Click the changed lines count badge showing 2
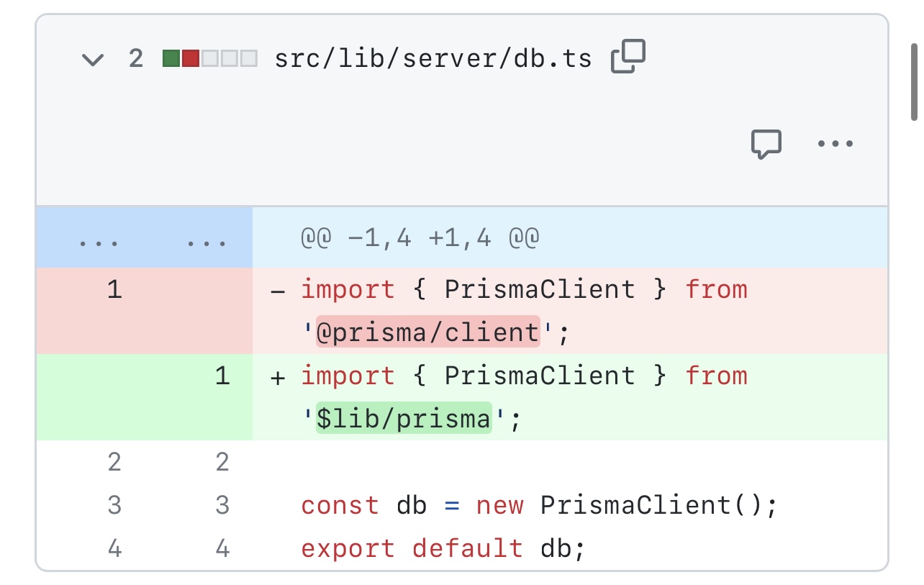This screenshot has width=924, height=585. pos(137,57)
